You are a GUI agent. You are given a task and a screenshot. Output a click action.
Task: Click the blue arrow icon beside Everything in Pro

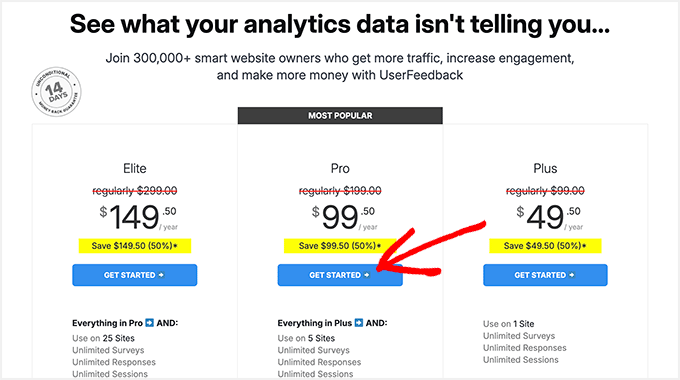(150, 323)
